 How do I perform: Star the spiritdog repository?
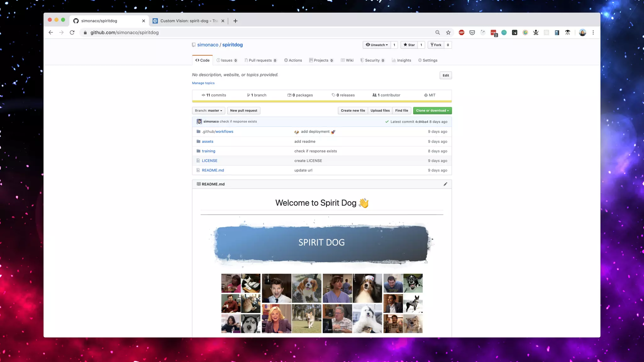click(x=409, y=45)
